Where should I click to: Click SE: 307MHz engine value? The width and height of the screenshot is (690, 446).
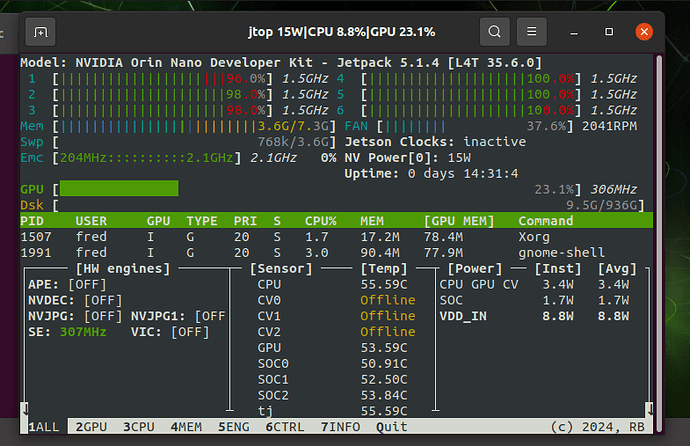67,332
